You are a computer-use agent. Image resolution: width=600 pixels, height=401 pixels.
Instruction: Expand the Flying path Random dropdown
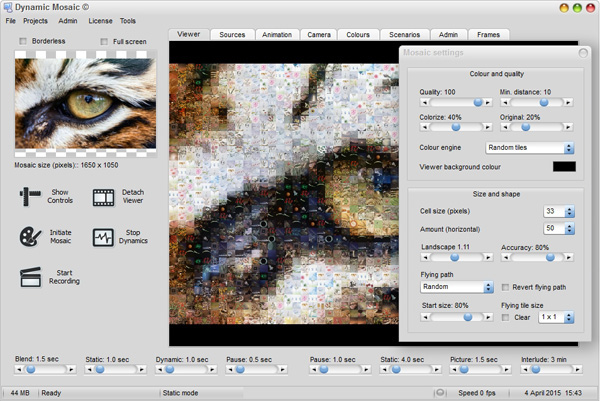coord(455,287)
